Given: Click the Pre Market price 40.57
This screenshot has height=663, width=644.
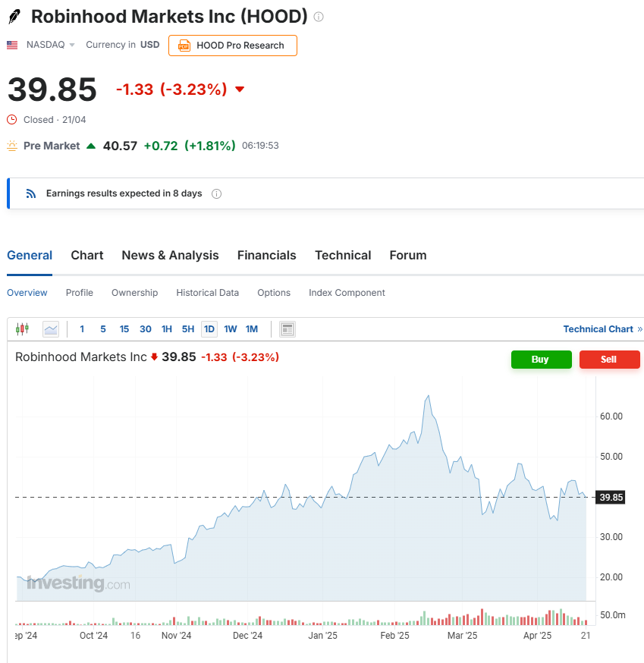Looking at the screenshot, I should pos(120,146).
